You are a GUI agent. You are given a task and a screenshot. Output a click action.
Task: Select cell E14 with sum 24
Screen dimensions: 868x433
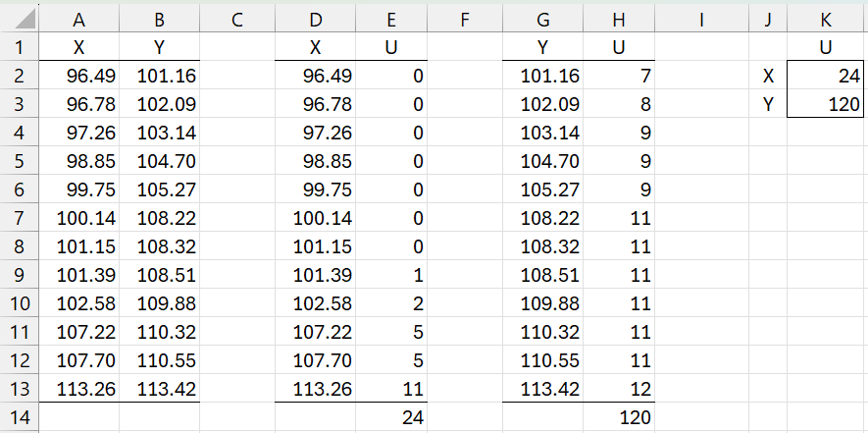click(x=391, y=416)
